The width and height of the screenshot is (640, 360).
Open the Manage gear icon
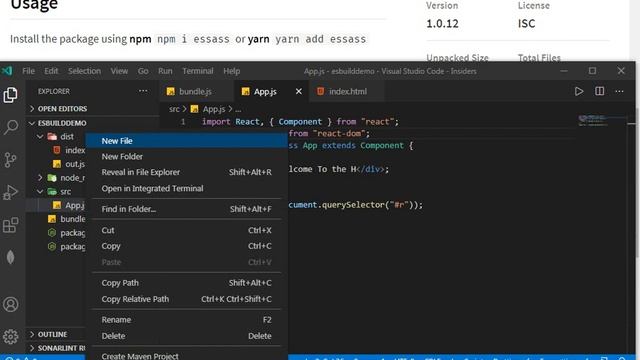pos(11,336)
